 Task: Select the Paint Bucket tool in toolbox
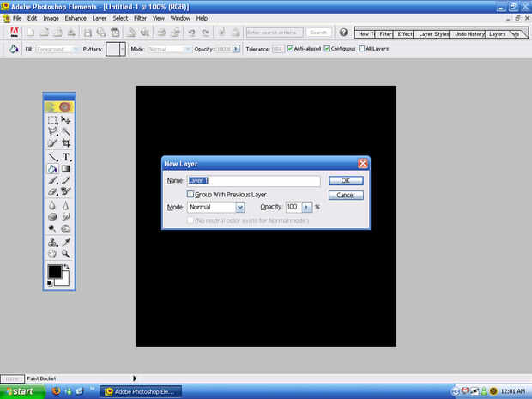click(52, 169)
